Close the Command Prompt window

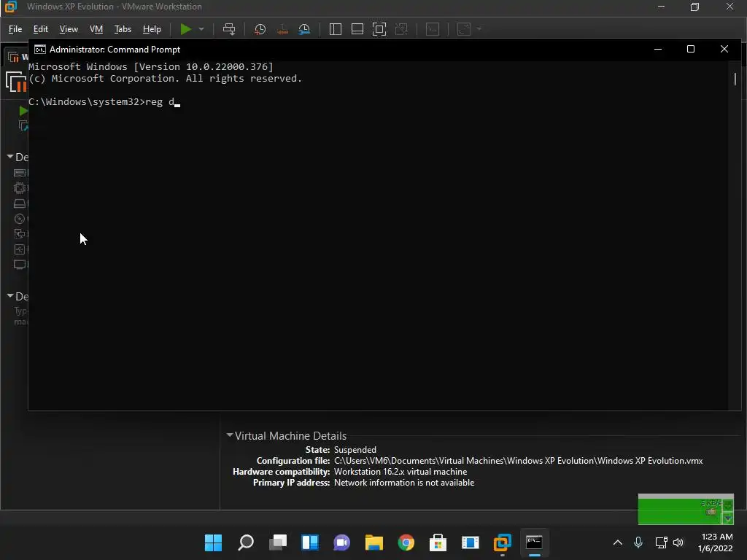click(724, 49)
